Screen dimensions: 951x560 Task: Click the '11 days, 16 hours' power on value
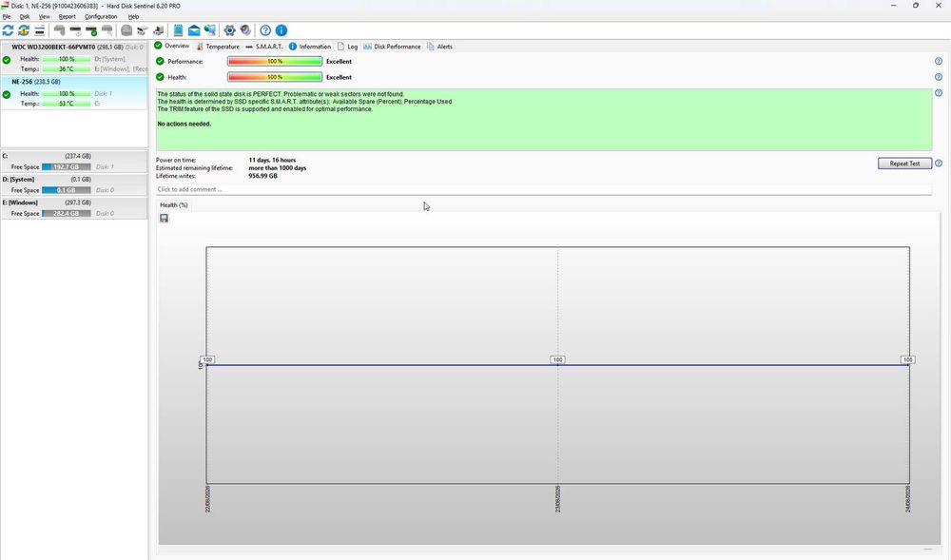272,160
